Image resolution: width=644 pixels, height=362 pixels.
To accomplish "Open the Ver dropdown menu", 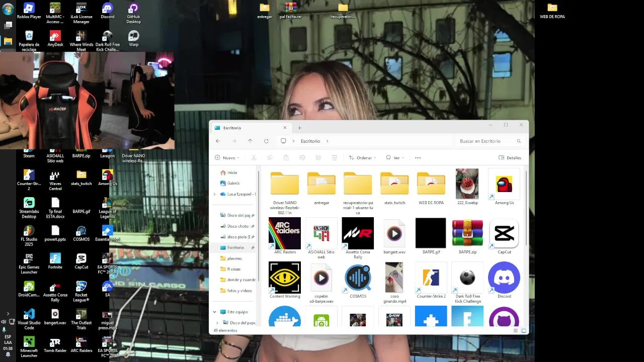I will pos(395,158).
